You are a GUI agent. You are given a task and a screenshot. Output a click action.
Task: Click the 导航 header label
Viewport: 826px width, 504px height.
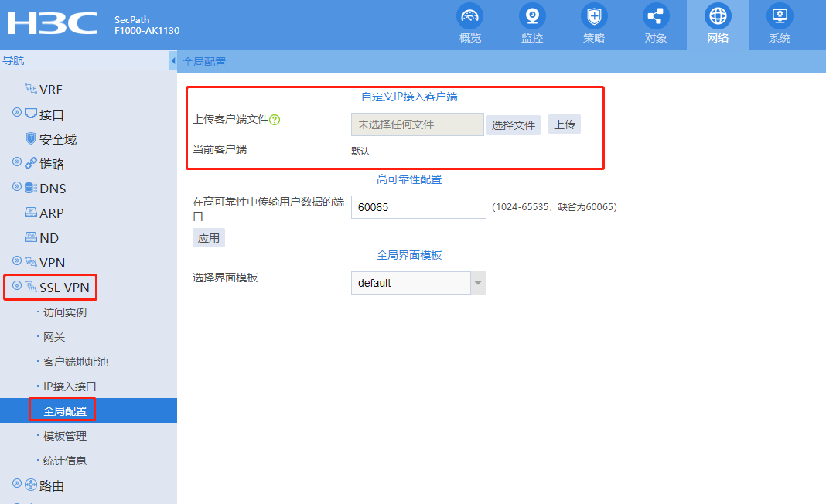(x=13, y=60)
